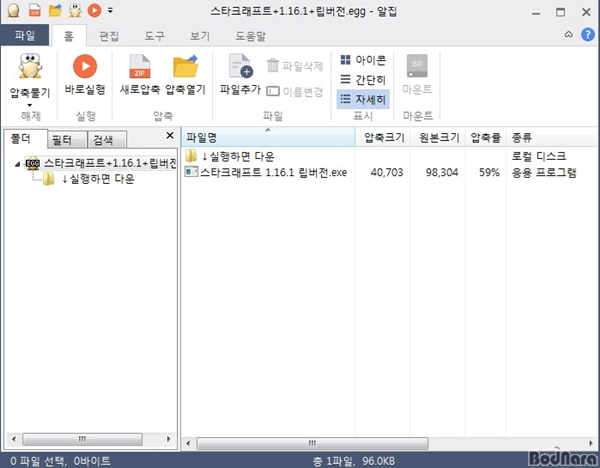
Task: Select the 자세히 detail view mode
Action: click(363, 99)
